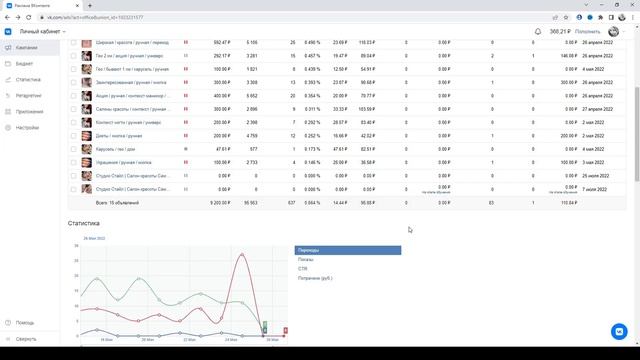
Task: Click the total Всего: 15 объявлений label
Action: coord(117,203)
